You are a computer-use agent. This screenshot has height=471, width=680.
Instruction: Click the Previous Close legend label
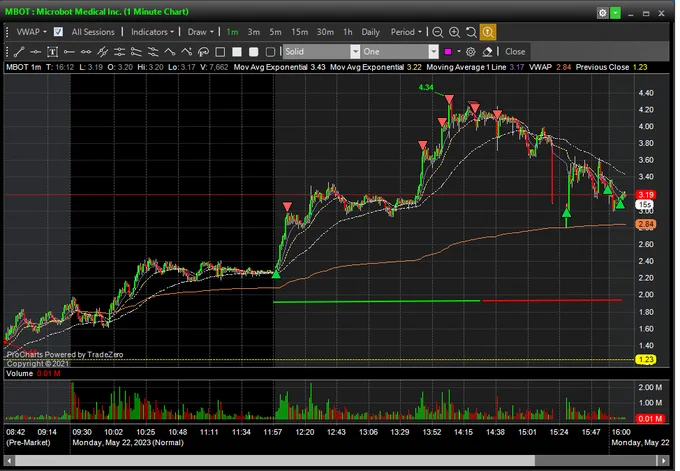602,67
